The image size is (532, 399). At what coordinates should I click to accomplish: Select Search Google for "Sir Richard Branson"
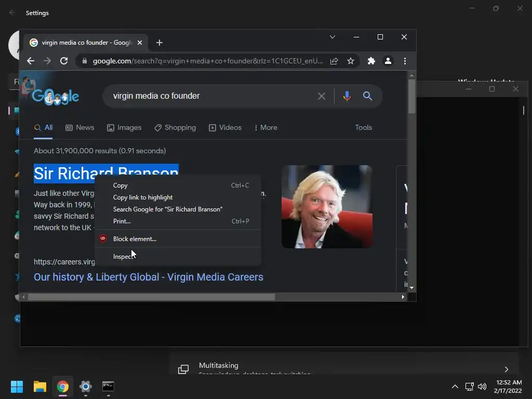click(x=178, y=209)
